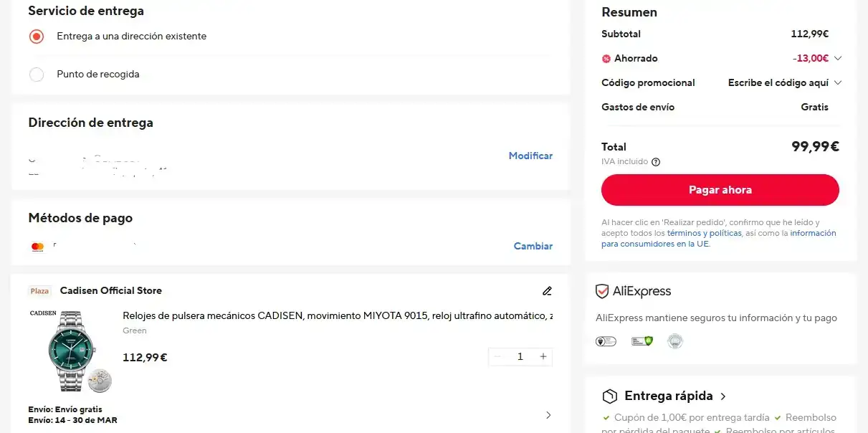
Task: Expand the Ahorrado discount details chevron
Action: pos(838,59)
